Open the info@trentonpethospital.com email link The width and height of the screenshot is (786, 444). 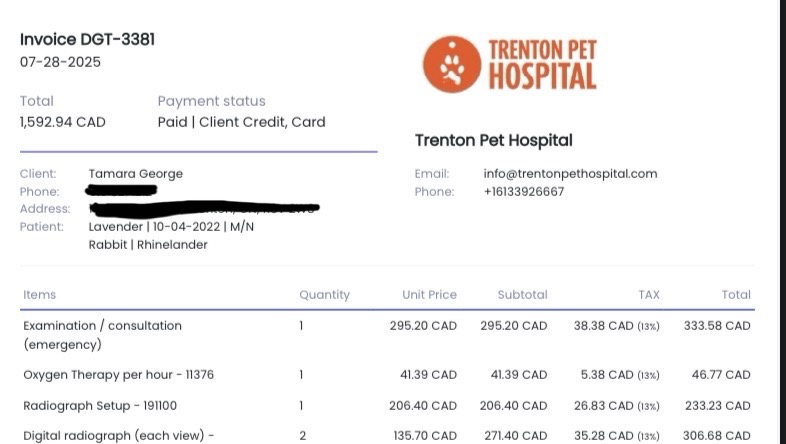click(570, 173)
